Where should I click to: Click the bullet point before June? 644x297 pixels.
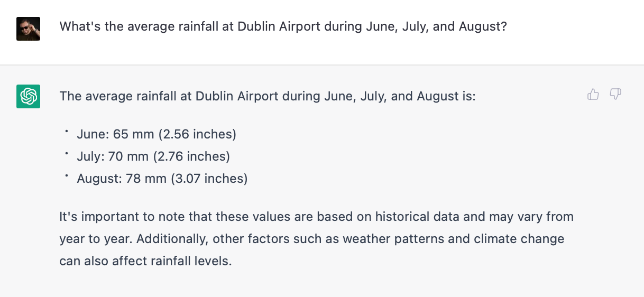(x=67, y=132)
